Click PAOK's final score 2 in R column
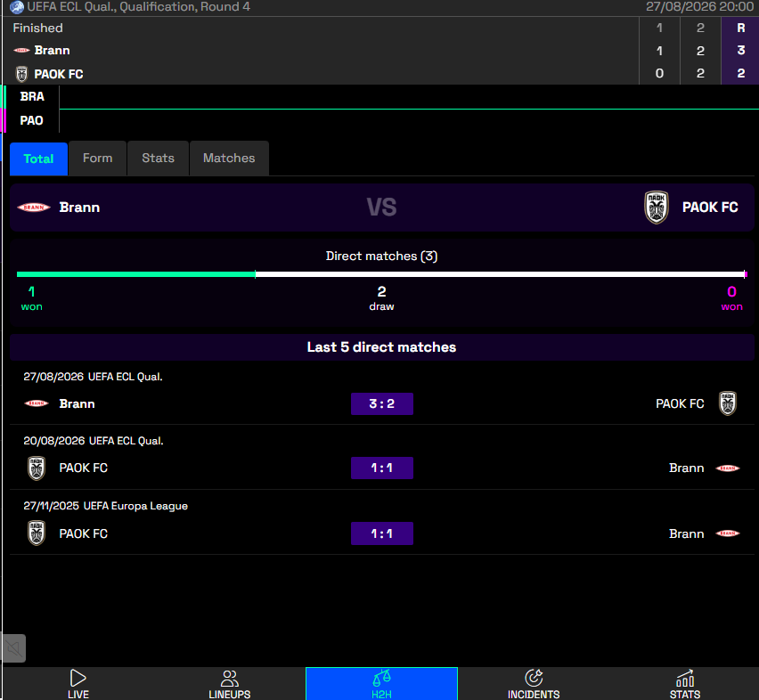The width and height of the screenshot is (759, 700). point(740,74)
